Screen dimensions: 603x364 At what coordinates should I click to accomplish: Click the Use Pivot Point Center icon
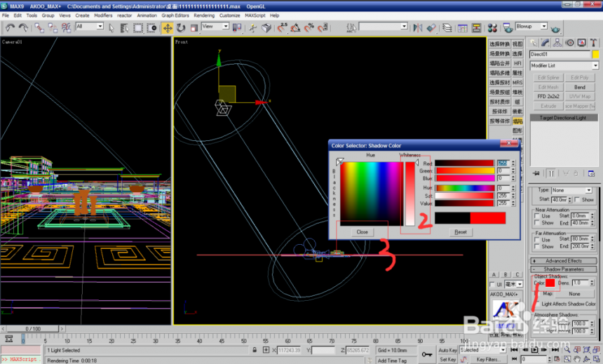coord(237,27)
